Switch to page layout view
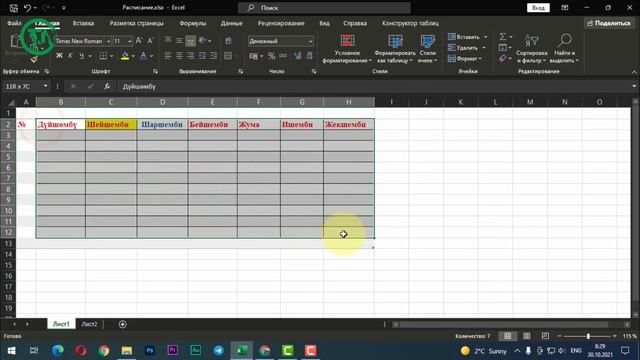Viewport: 640px width, 360px height. pyautogui.click(x=527, y=336)
